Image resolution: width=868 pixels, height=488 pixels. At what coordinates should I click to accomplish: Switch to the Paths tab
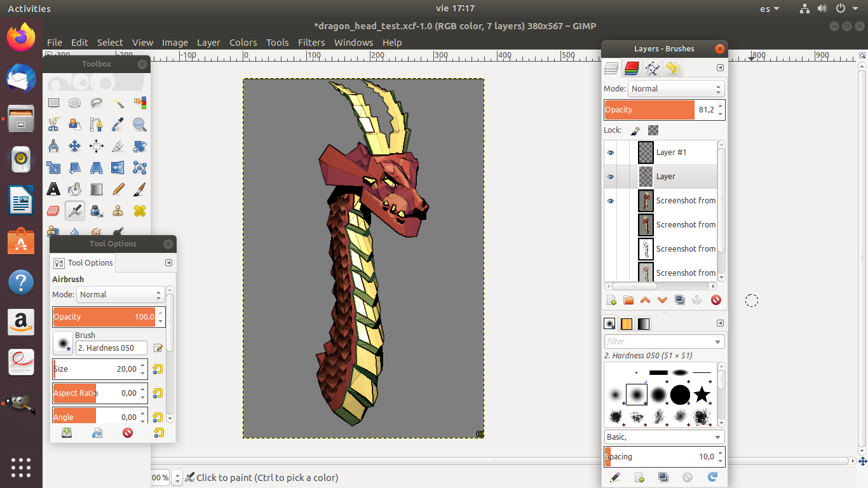(x=653, y=68)
